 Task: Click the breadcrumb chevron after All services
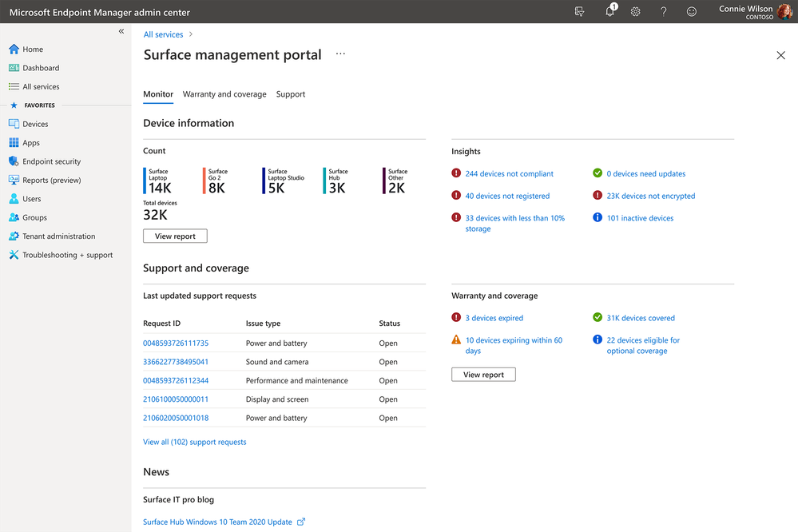point(191,34)
